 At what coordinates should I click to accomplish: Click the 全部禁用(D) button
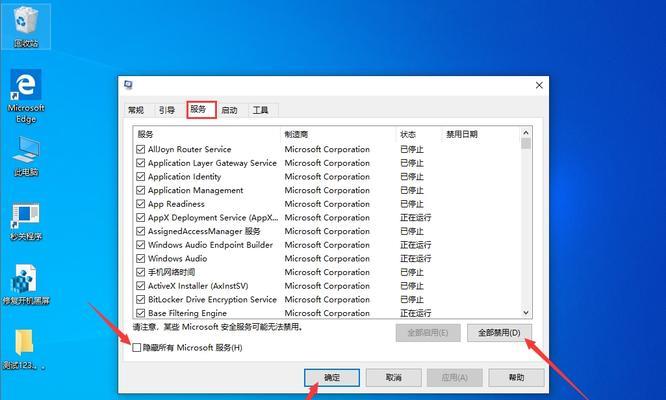499,332
